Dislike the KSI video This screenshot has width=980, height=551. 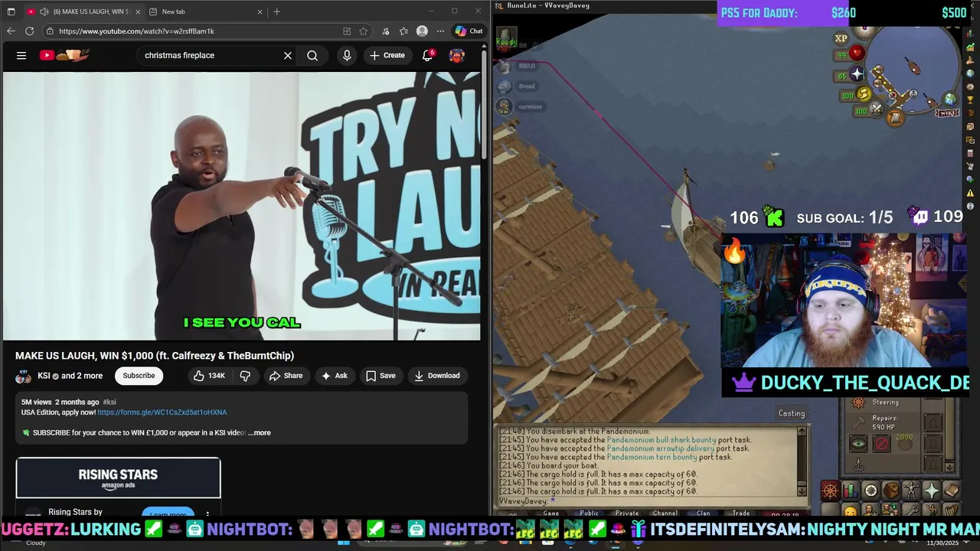click(x=245, y=376)
